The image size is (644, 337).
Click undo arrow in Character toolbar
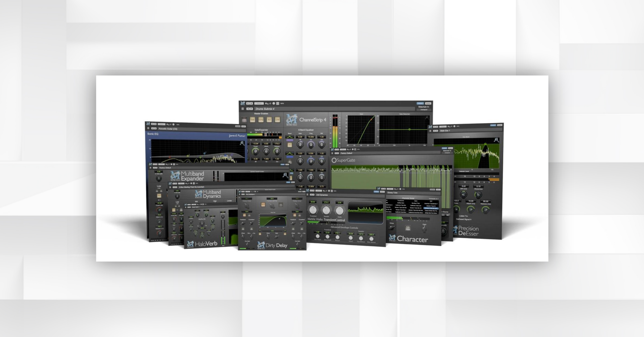(x=395, y=189)
